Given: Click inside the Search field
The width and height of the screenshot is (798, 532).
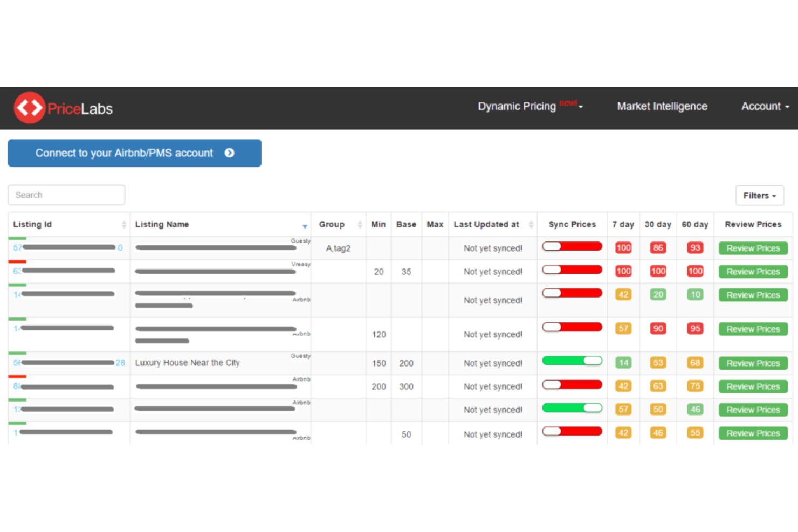Looking at the screenshot, I should point(66,195).
